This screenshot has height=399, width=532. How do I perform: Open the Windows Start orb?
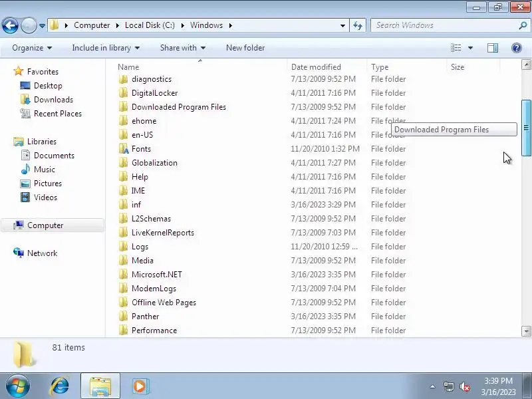[18, 386]
